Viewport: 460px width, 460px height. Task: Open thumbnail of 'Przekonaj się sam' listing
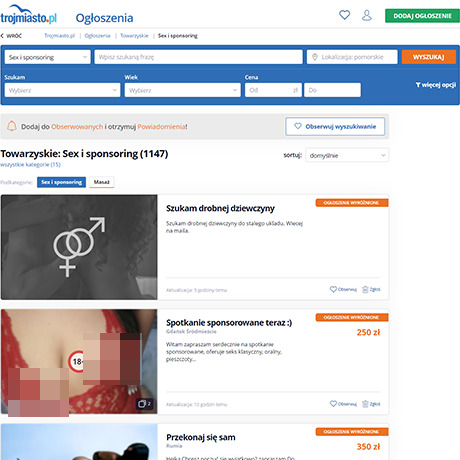pyautogui.click(x=79, y=442)
